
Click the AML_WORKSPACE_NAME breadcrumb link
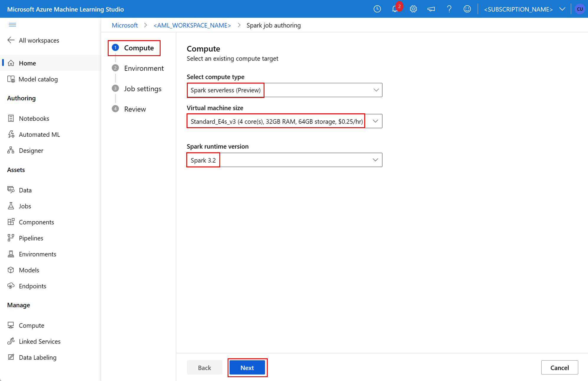192,25
